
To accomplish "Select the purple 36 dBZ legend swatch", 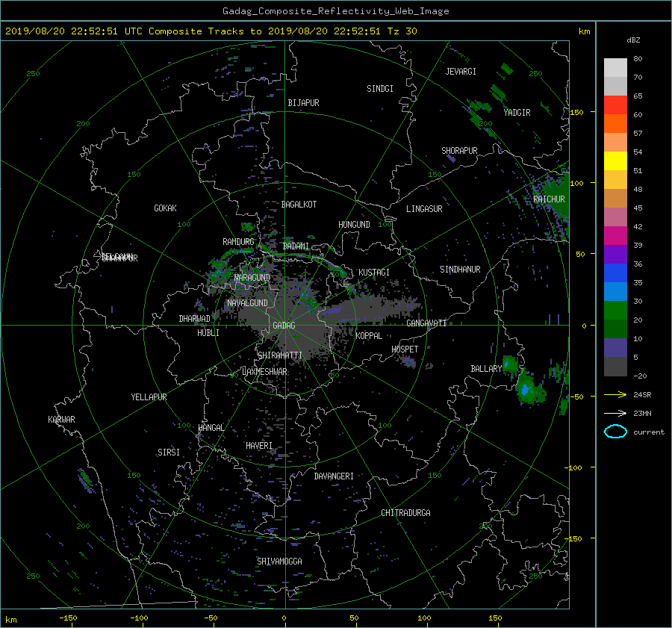I will pos(615,255).
